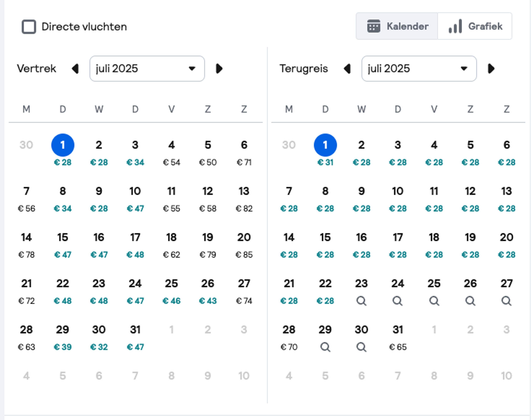This screenshot has width=531, height=420.
Task: Search prices for return date 25
Action: 434,301
